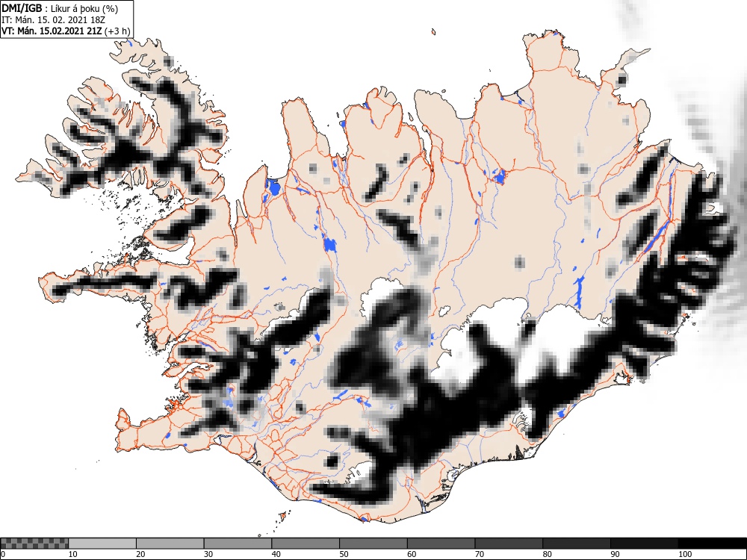Click the "20" legend scale label
This screenshot has width=747, height=560.
click(x=140, y=554)
